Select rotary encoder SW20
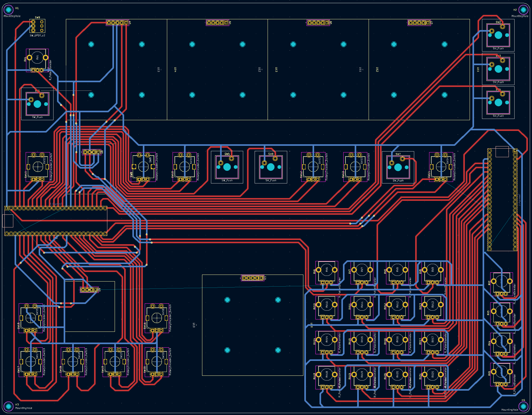This screenshot has width=532, height=415. (x=157, y=362)
